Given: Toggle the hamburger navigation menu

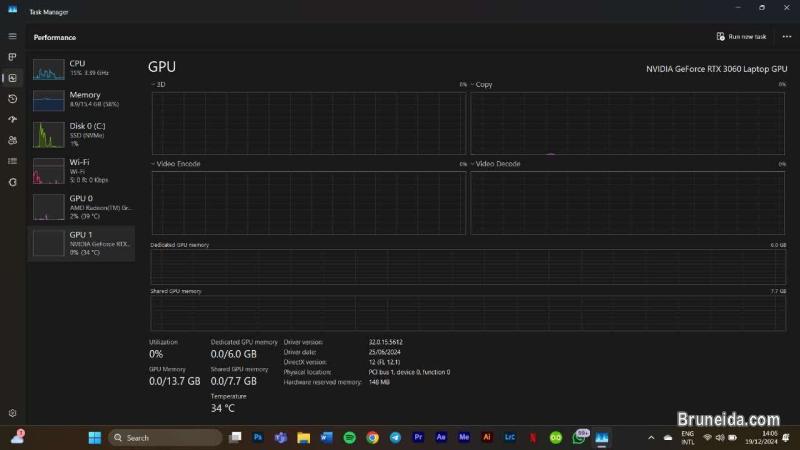Looking at the screenshot, I should point(12,37).
